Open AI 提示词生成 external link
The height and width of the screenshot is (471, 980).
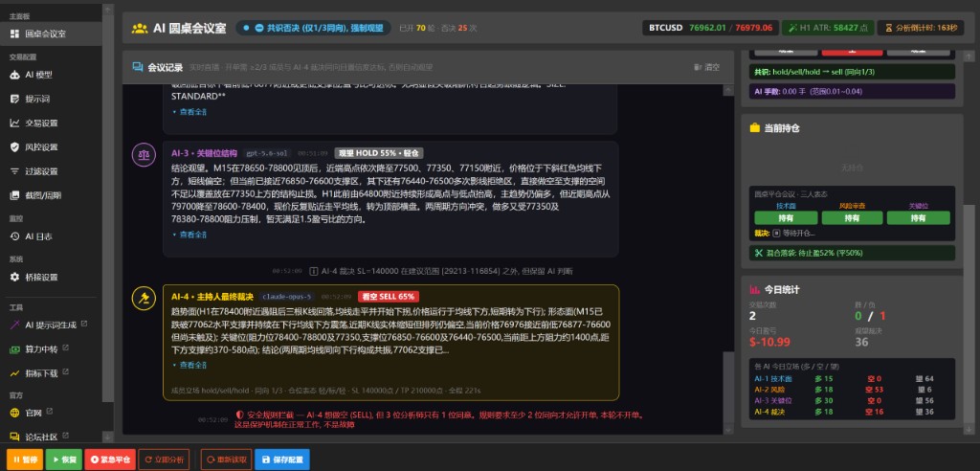(51, 325)
